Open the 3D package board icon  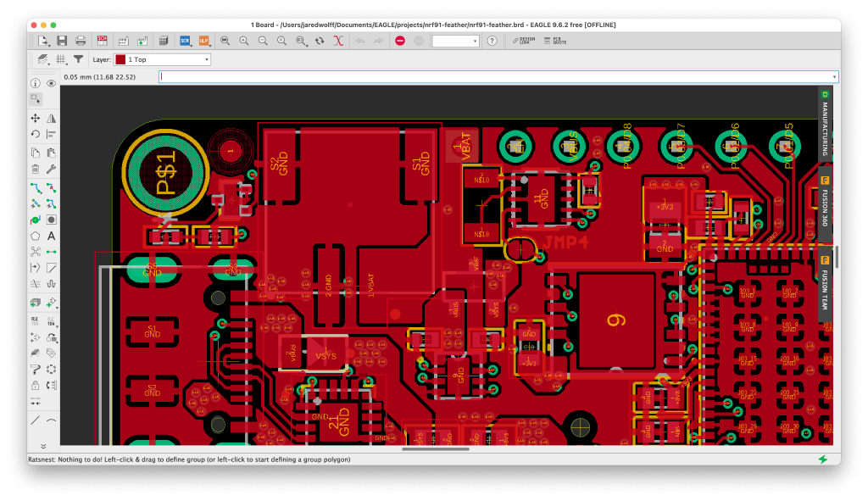(164, 41)
